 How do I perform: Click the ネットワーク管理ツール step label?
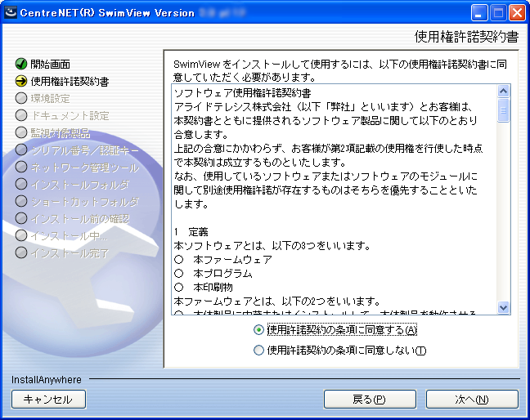[x=84, y=168]
